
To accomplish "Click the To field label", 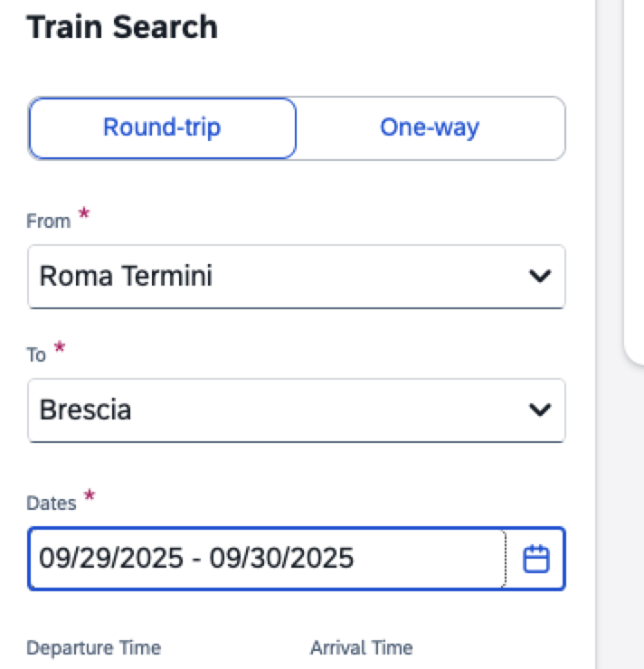I will [37, 355].
